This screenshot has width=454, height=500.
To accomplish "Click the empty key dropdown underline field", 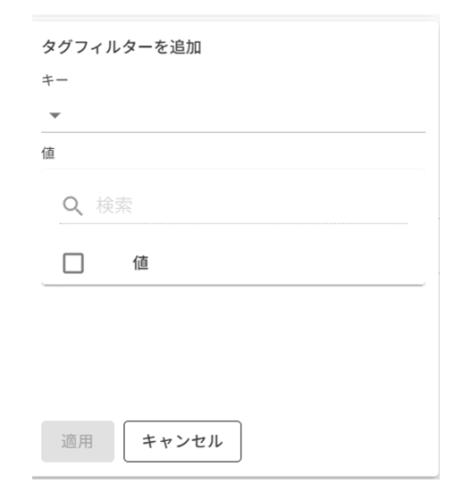I will [233, 115].
